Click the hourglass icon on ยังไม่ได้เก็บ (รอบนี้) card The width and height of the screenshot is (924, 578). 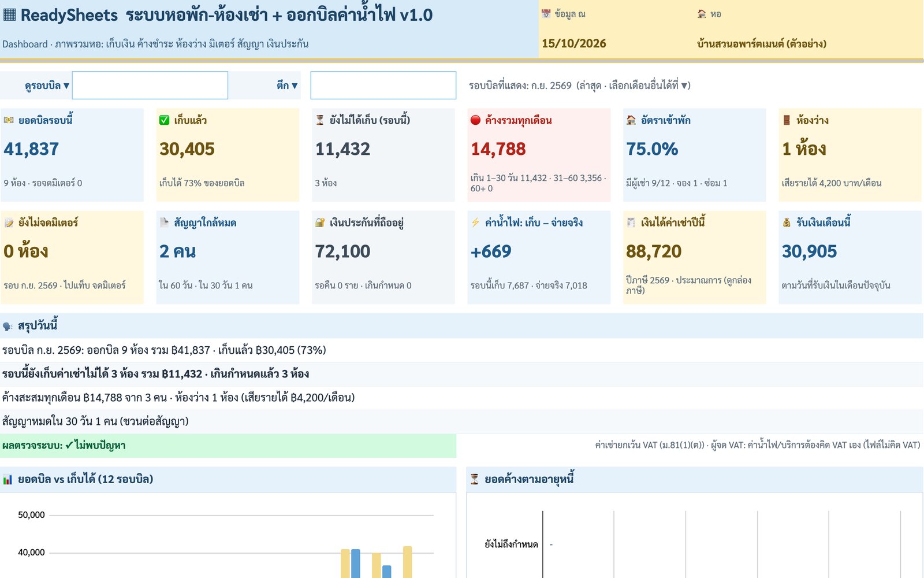(x=320, y=120)
